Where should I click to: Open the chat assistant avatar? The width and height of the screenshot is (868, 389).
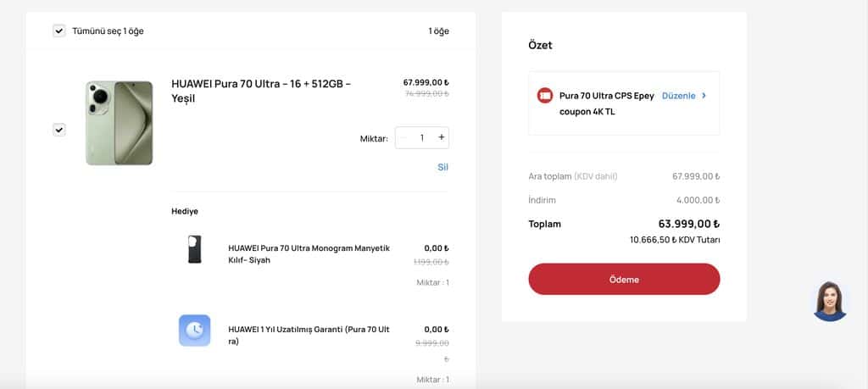[830, 301]
